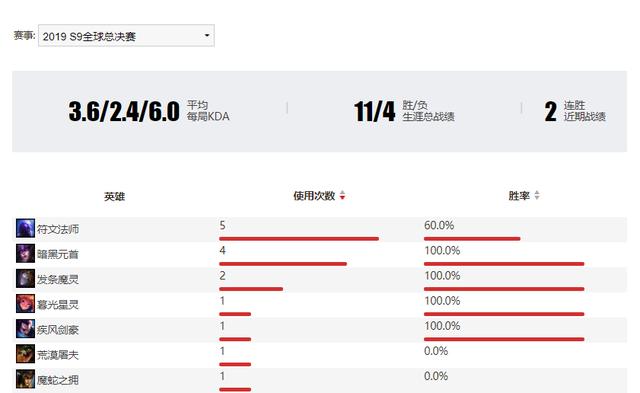Click the 英雄 column header
Image resolution: width=640 pixels, height=393 pixels.
coord(114,197)
